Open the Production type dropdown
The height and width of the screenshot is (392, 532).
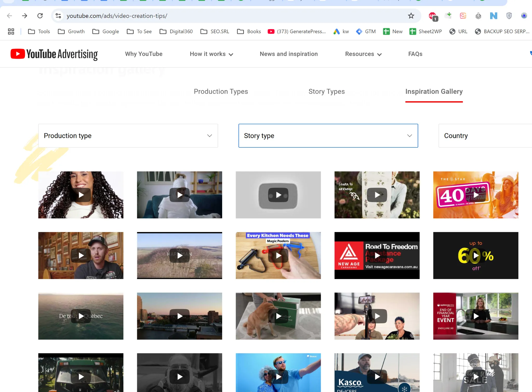(128, 136)
